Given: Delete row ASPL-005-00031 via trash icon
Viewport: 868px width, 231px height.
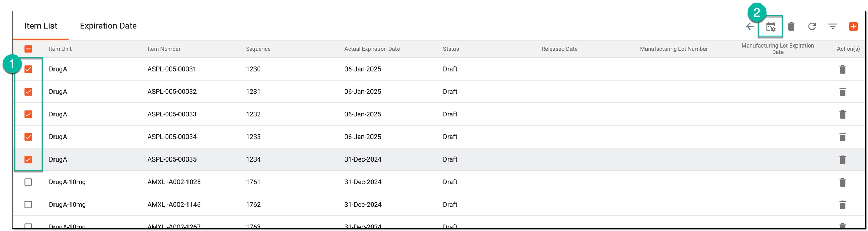Looking at the screenshot, I should tap(842, 69).
